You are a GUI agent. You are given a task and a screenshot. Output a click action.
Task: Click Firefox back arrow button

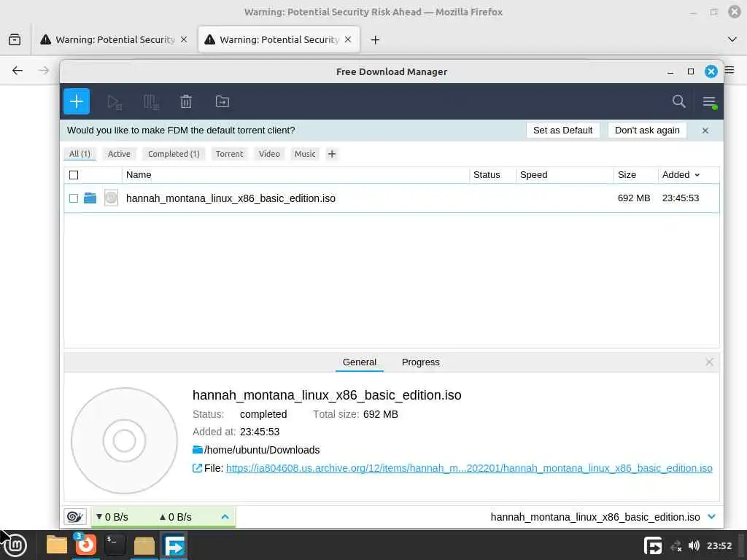pyautogui.click(x=18, y=71)
